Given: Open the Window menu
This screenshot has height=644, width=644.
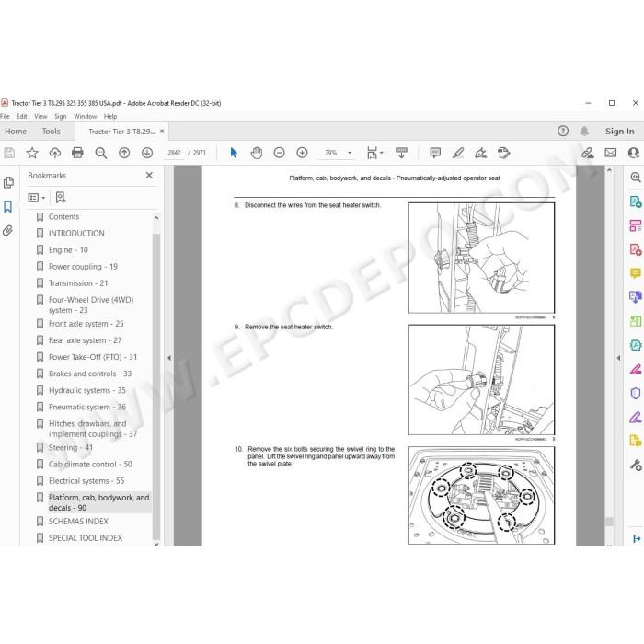Looking at the screenshot, I should click(x=85, y=116).
